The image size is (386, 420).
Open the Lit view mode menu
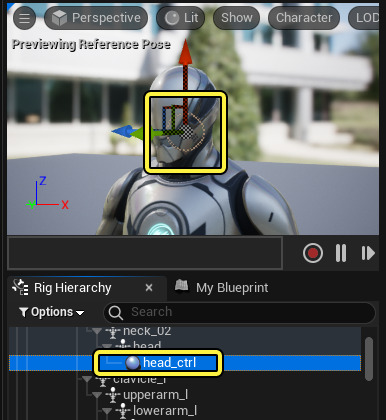(181, 18)
